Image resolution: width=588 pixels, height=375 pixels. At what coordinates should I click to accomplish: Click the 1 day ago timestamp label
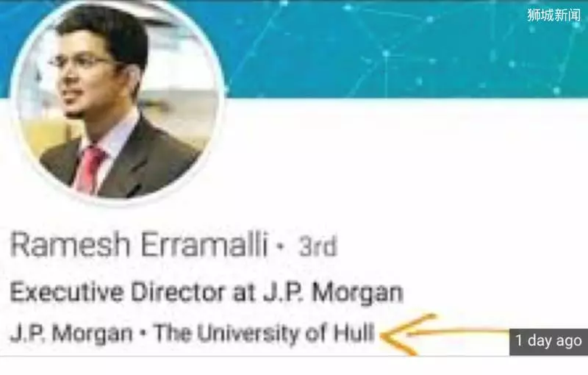pyautogui.click(x=548, y=341)
